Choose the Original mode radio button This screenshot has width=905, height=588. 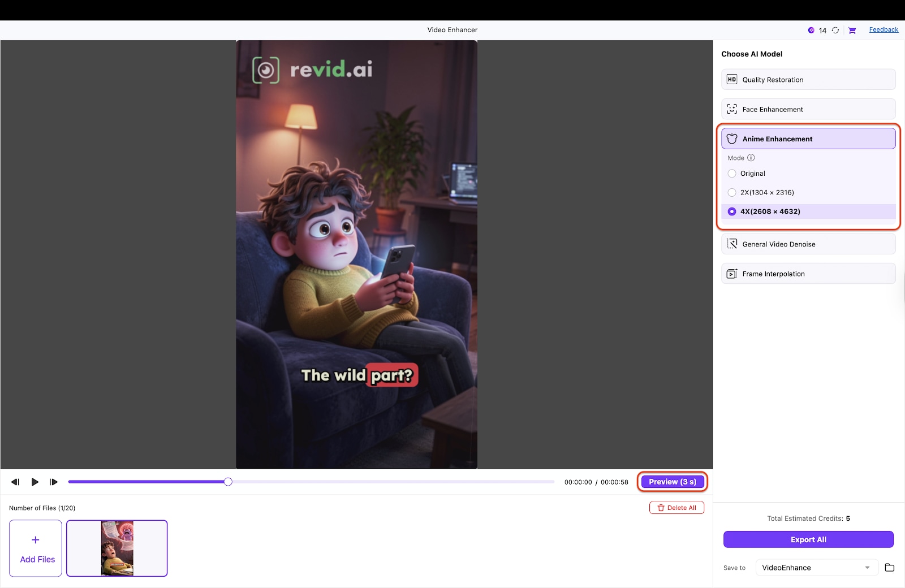(732, 174)
